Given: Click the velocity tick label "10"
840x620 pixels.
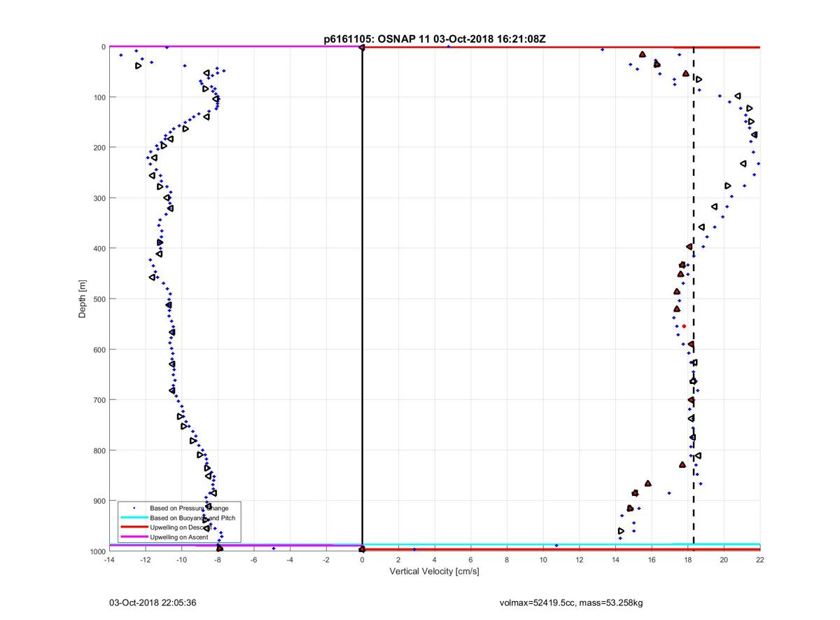Looking at the screenshot, I should point(543,560).
